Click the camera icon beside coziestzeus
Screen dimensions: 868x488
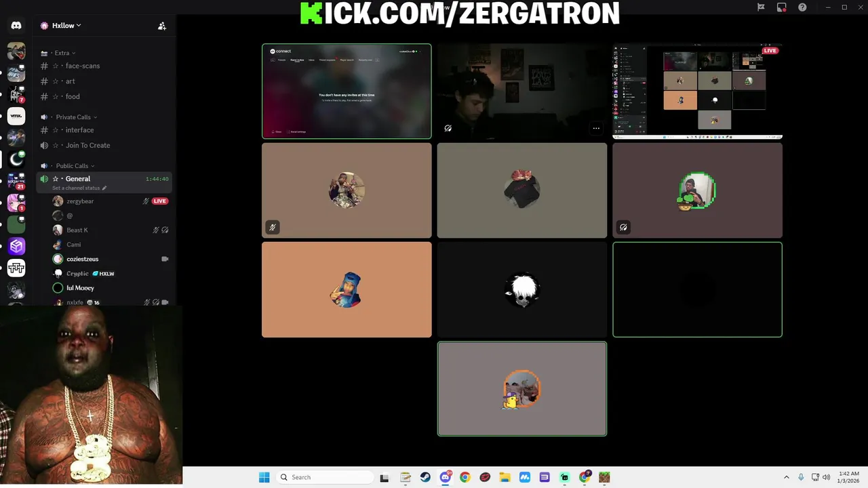(165, 259)
